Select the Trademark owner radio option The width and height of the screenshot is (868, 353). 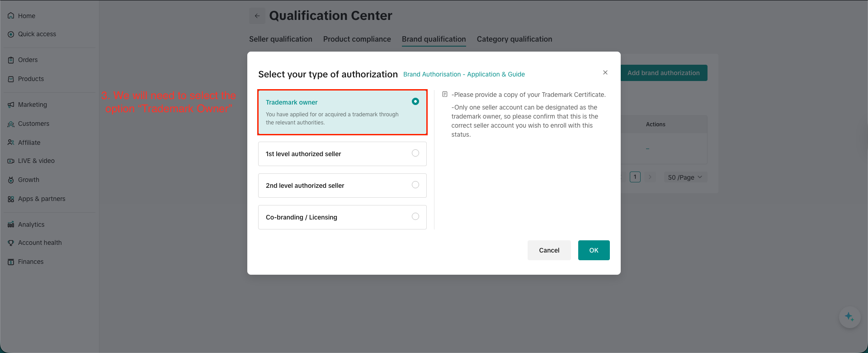(x=415, y=102)
